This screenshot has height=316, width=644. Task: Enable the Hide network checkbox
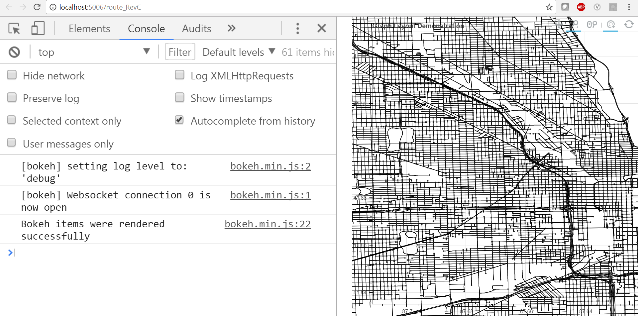point(12,75)
